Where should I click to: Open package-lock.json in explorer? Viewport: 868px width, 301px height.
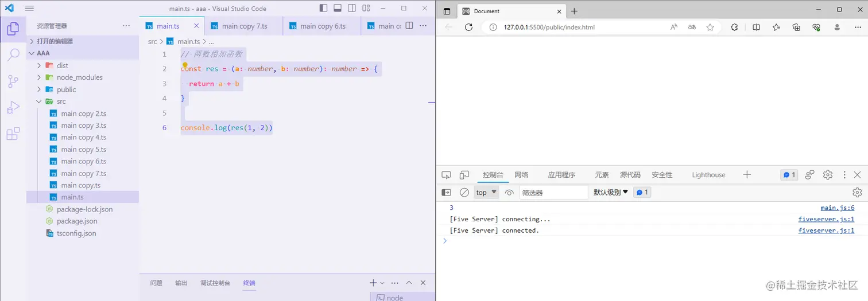(83, 209)
